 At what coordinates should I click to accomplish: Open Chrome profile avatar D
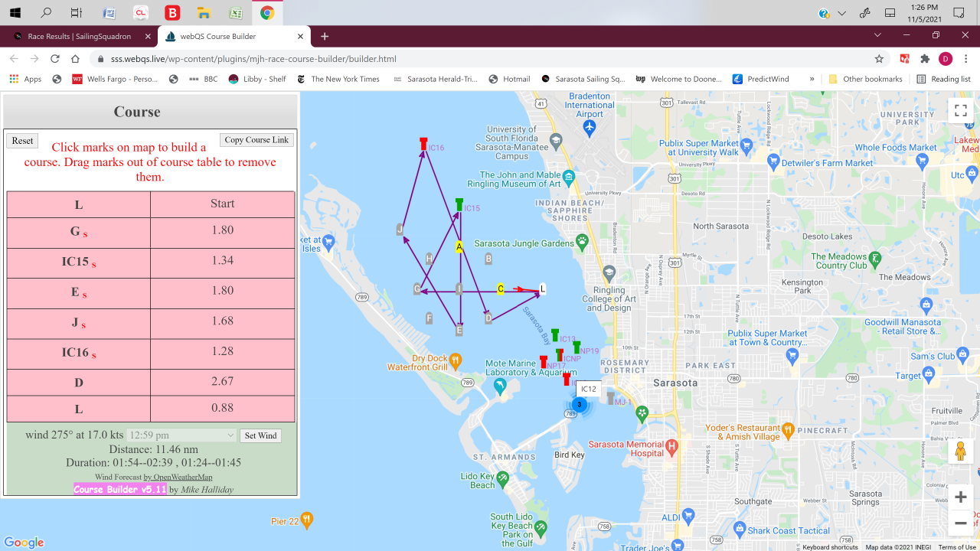[x=946, y=59]
